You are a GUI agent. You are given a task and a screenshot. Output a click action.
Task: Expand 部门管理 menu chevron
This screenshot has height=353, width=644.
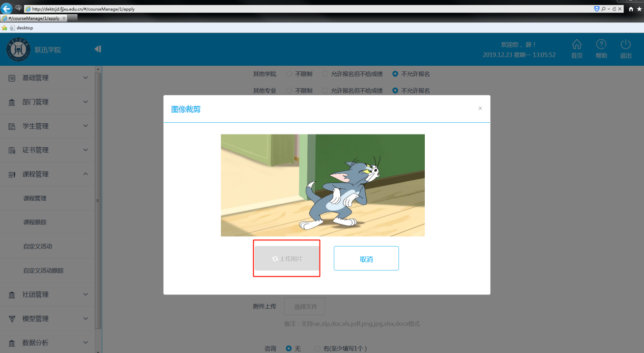(85, 102)
